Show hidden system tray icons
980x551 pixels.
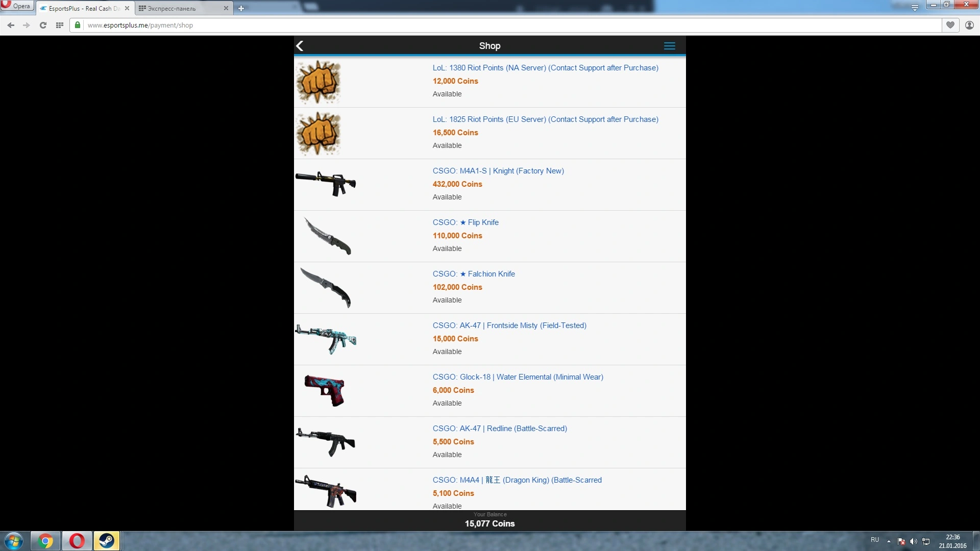[x=889, y=541]
